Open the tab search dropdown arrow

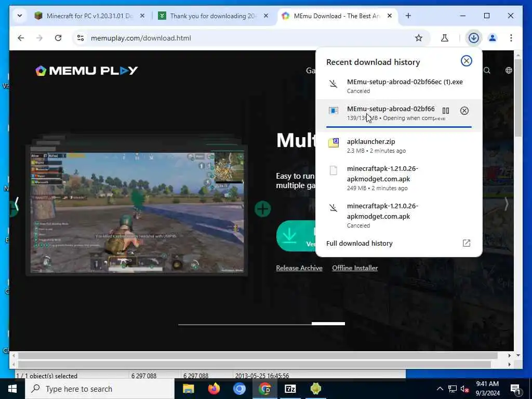20,16
